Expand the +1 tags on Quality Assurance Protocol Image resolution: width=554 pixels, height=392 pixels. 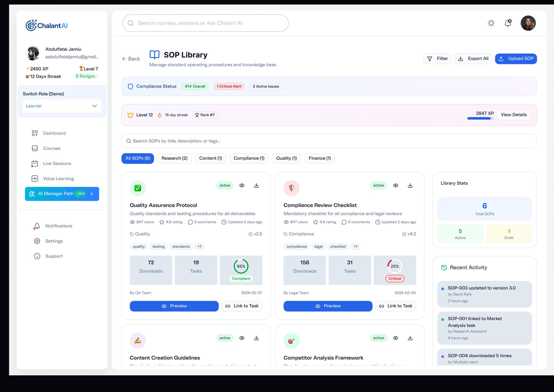(x=199, y=247)
